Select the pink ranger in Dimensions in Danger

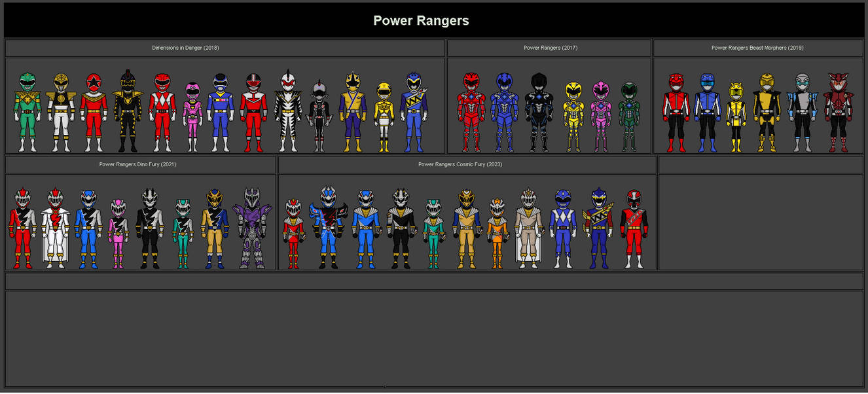click(x=192, y=116)
